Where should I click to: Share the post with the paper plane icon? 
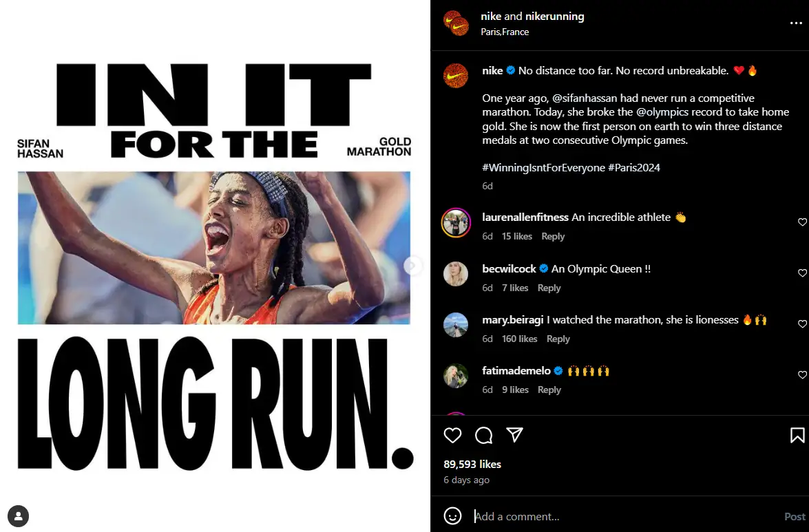click(514, 435)
